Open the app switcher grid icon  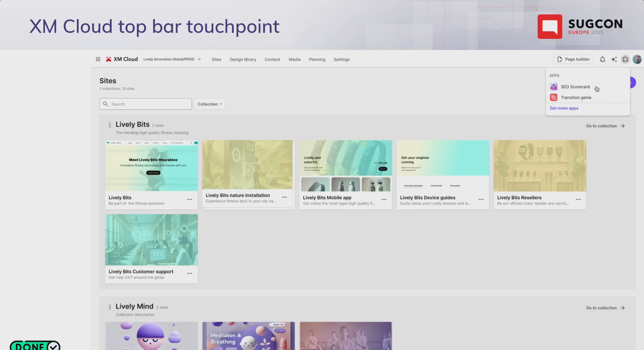click(x=98, y=59)
